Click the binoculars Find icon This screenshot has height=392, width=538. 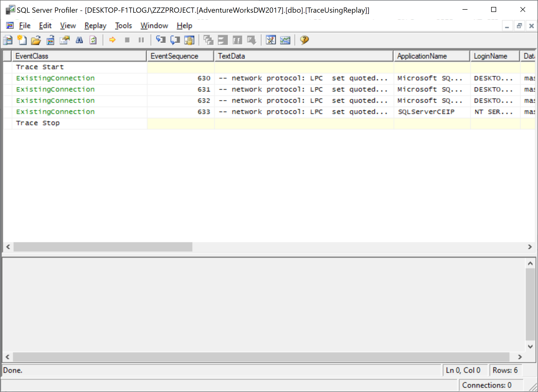[79, 40]
